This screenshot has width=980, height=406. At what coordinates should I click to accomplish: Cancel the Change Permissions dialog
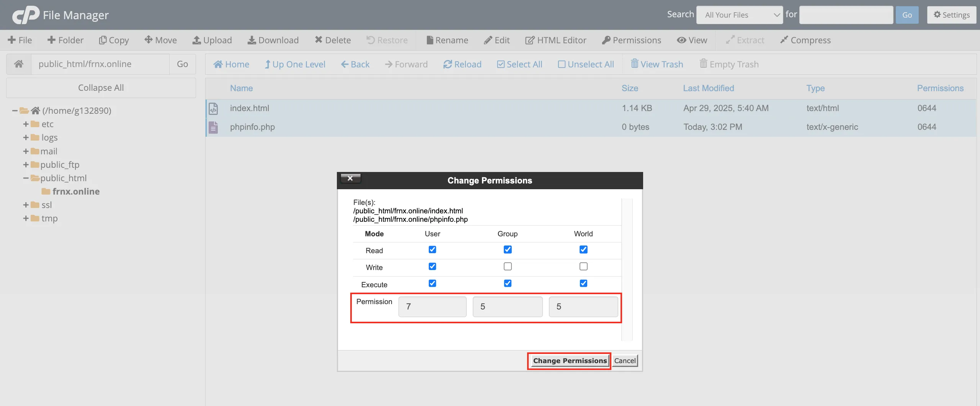pos(625,360)
